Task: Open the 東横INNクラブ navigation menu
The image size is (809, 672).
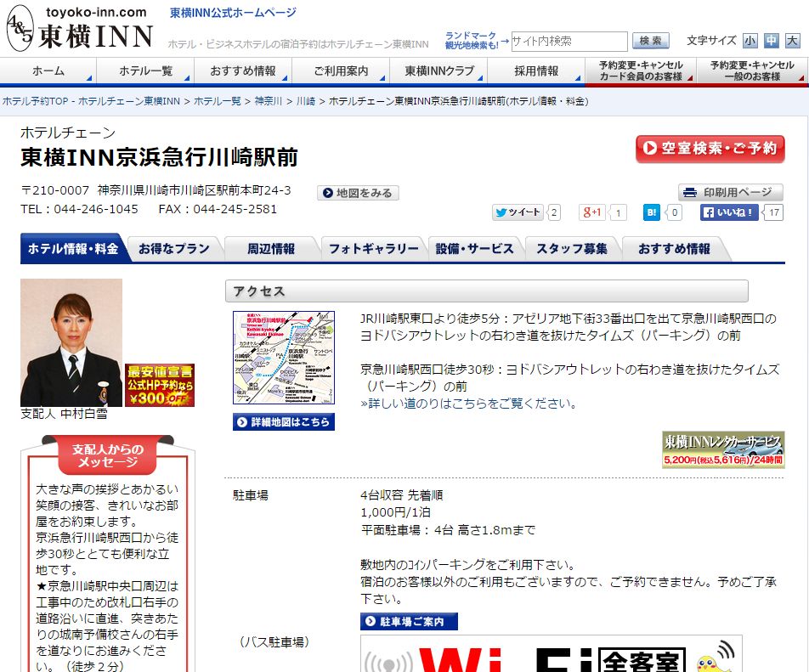Action: pos(438,71)
